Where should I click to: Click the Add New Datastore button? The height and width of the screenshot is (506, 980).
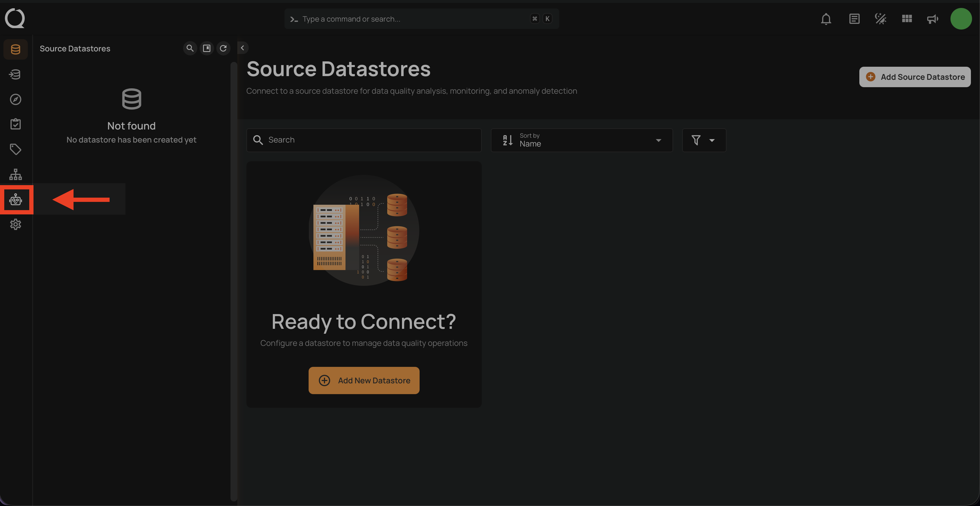364,380
